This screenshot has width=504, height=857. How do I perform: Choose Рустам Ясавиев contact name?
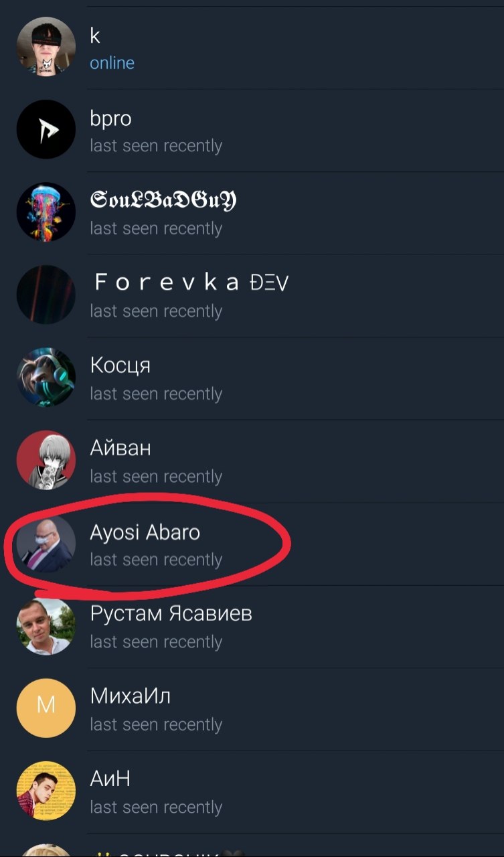tap(171, 613)
